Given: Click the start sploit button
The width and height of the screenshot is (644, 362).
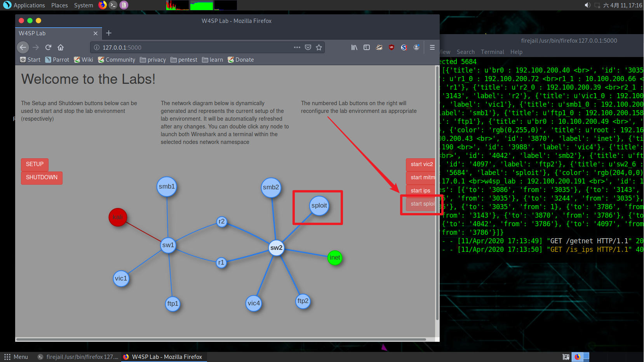Looking at the screenshot, I should pyautogui.click(x=421, y=204).
